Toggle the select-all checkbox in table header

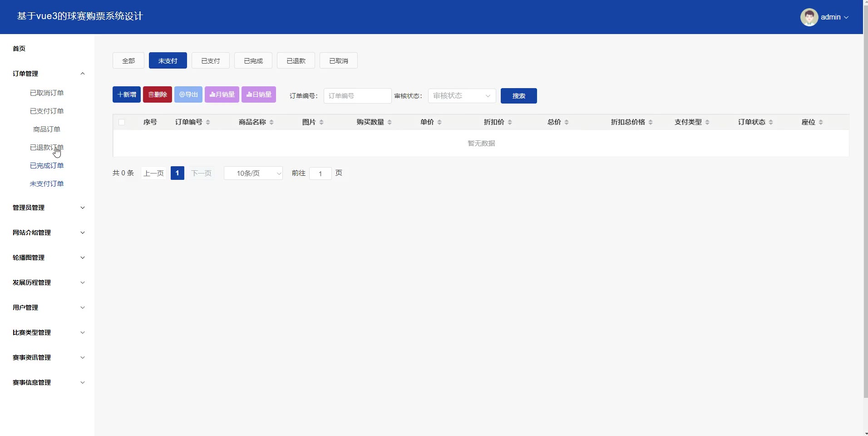tap(122, 122)
